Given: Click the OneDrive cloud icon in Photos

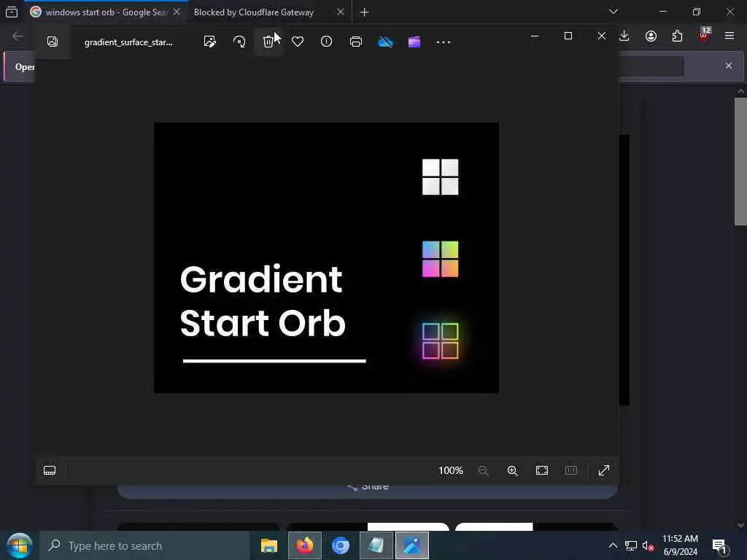Looking at the screenshot, I should 385,42.
